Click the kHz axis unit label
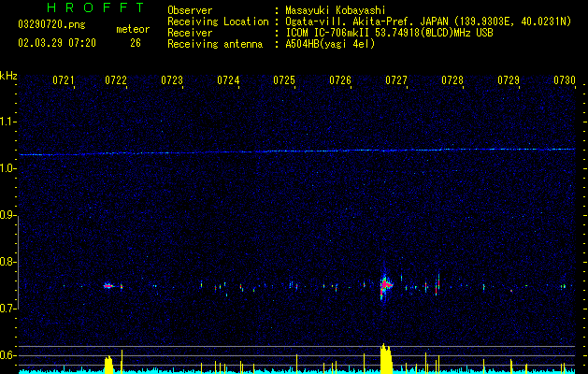The image size is (588, 374). pyautogui.click(x=8, y=76)
